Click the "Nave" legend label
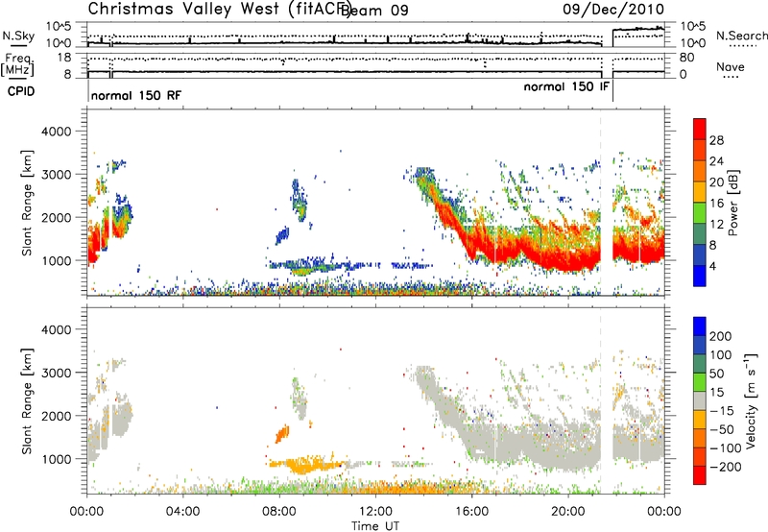This screenshot has height=532, width=768. [730, 67]
